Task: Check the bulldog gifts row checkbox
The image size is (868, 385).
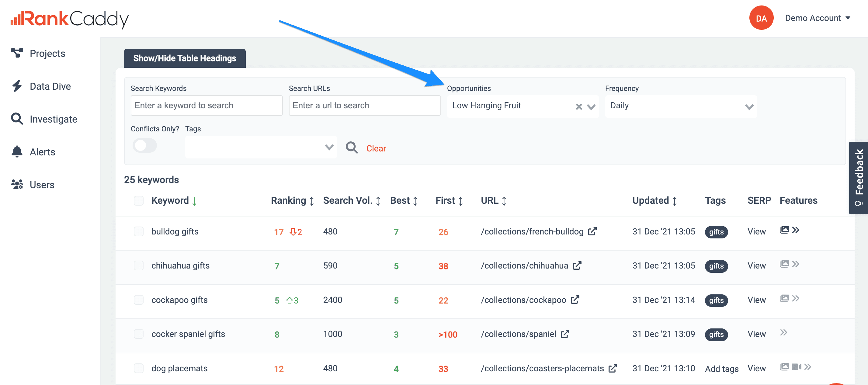Action: click(138, 231)
